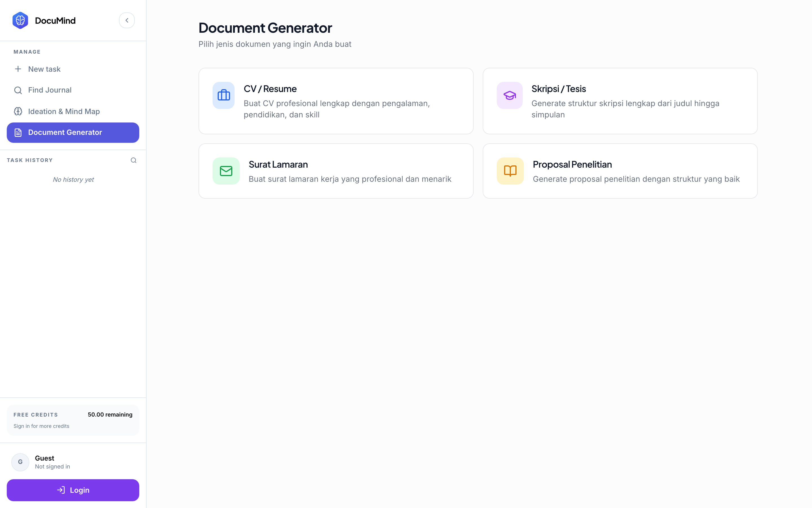This screenshot has width=812, height=508.
Task: Click the plus icon beside New task
Action: pyautogui.click(x=18, y=69)
